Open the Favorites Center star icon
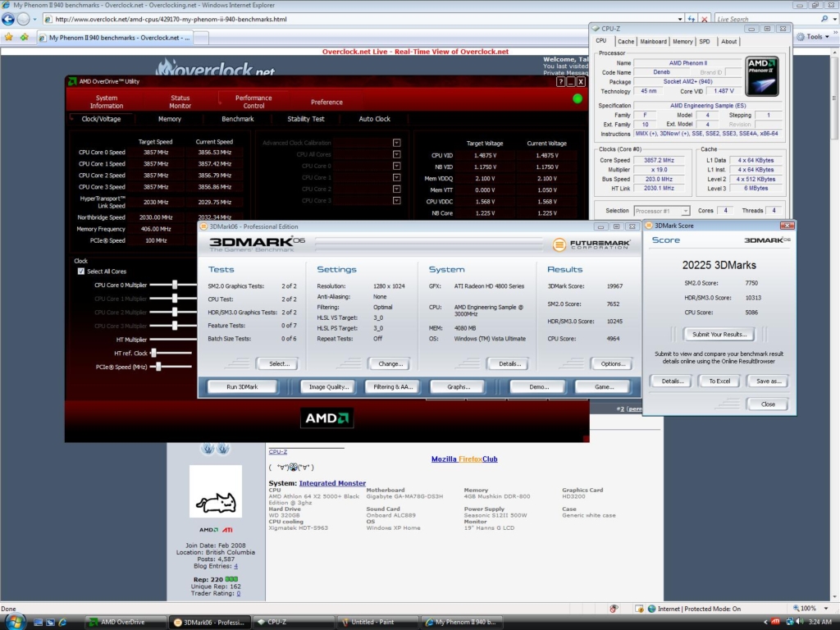840x630 pixels. pyautogui.click(x=8, y=37)
